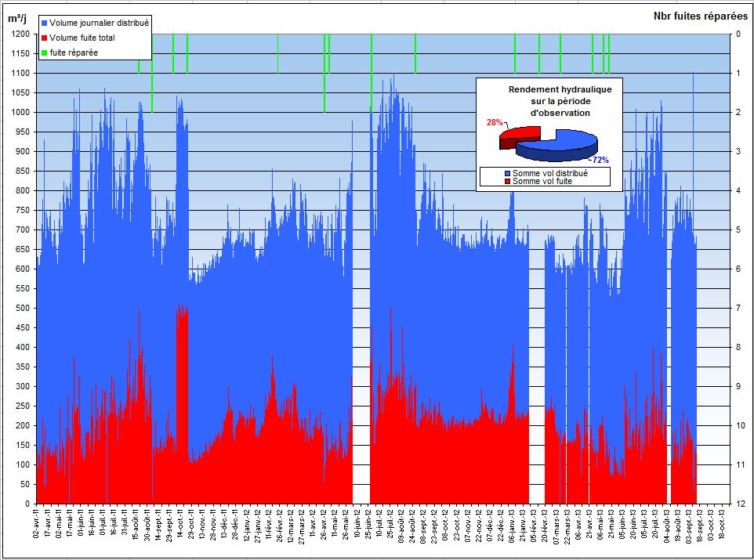754x560 pixels.
Task: Click the 1200 value on the left axis
Action: 20,34
